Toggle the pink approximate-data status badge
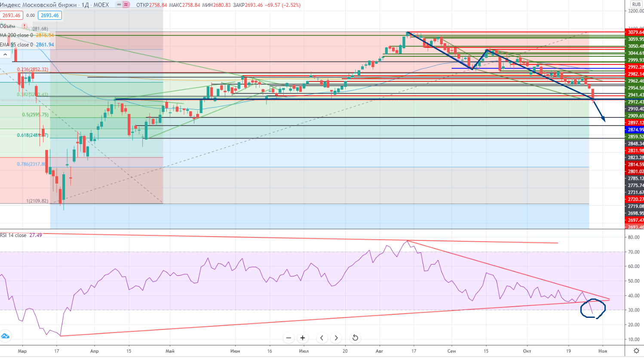The image size is (644, 360). point(126,5)
